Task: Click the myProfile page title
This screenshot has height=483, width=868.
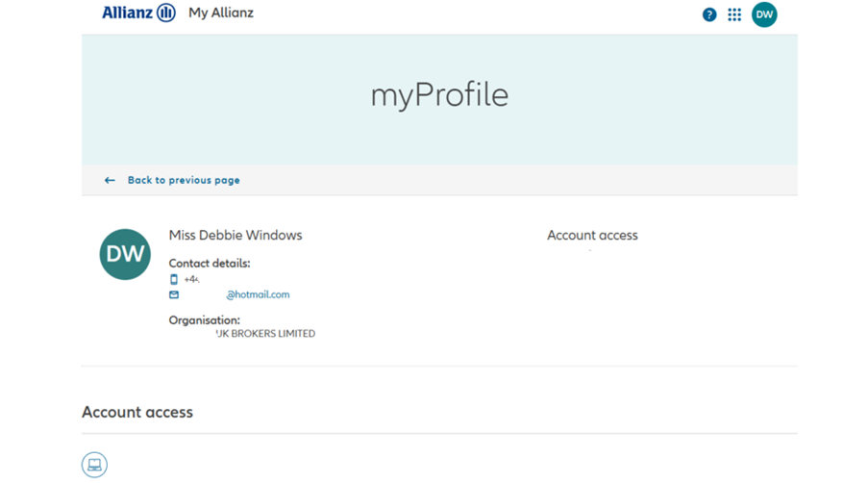Action: (x=439, y=95)
